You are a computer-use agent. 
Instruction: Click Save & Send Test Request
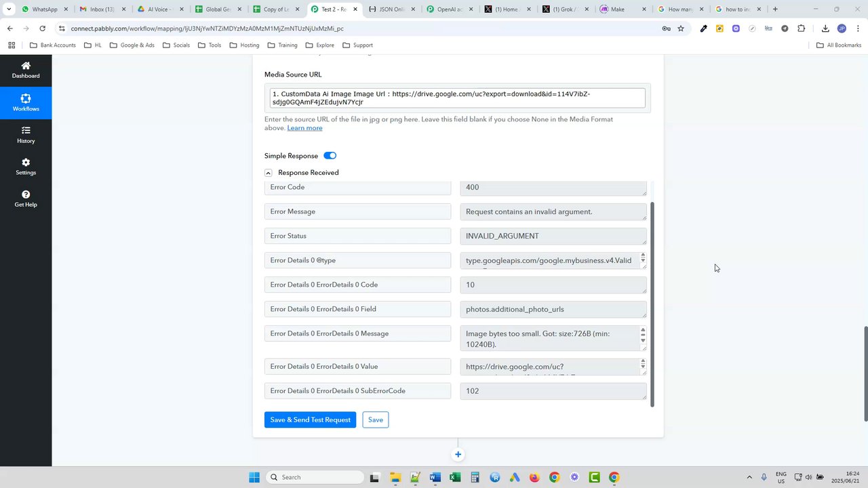[x=310, y=420]
